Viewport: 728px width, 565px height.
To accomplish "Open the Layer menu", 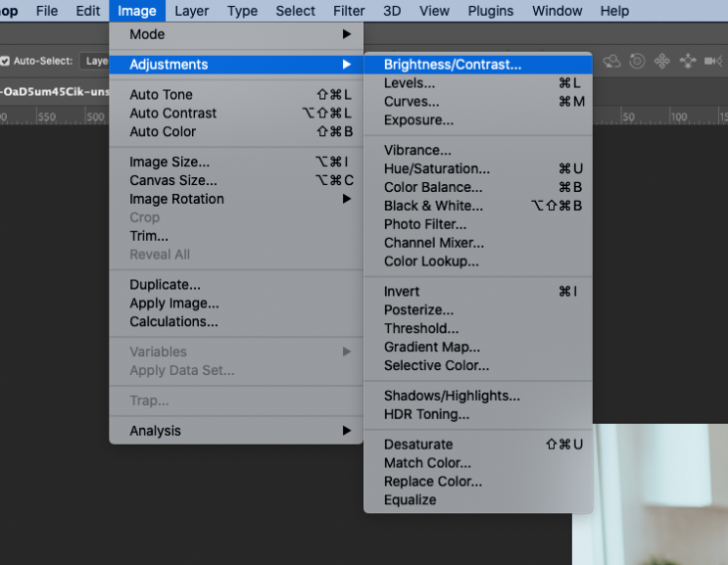I will [x=192, y=11].
